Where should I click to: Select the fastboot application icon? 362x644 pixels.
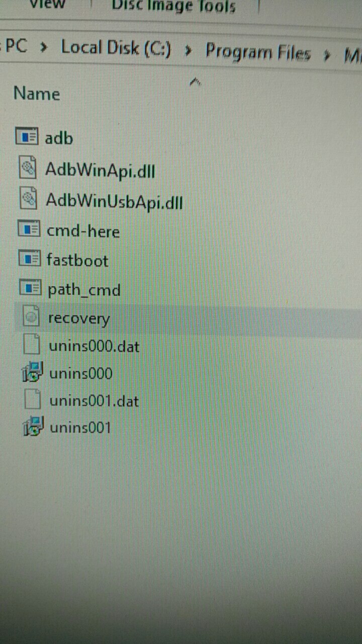(x=29, y=259)
